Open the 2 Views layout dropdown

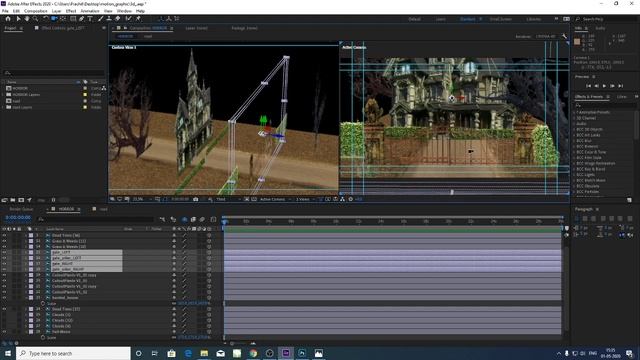coord(304,199)
